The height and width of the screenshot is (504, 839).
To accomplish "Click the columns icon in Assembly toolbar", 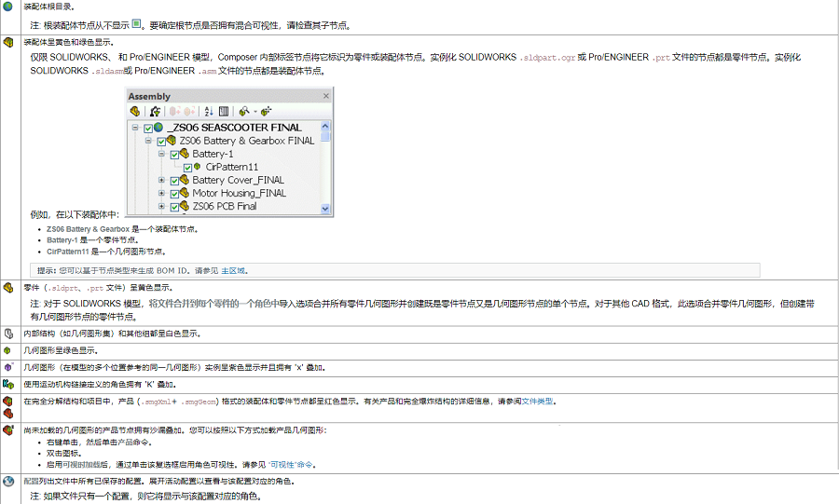I will 224,111.
